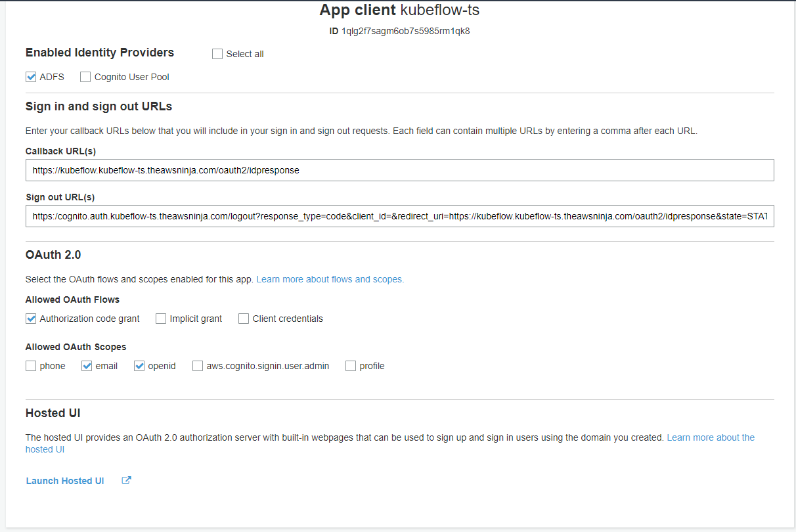The image size is (796, 532).
Task: Click the App client kubeflow-ts heading
Action: (x=398, y=10)
